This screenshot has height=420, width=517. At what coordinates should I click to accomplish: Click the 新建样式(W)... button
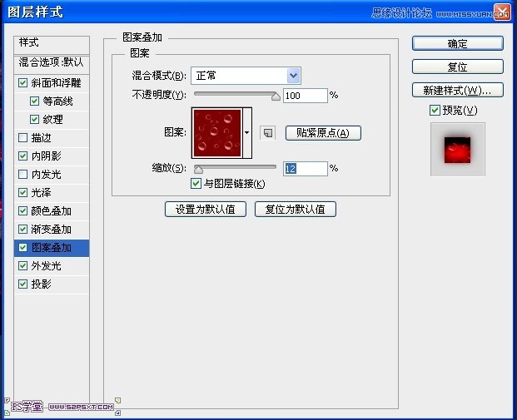coord(458,90)
